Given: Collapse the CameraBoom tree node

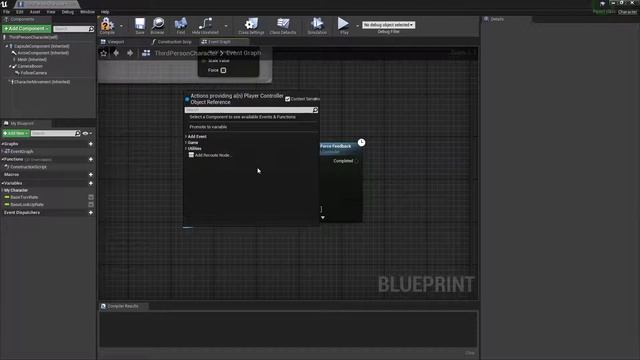Looking at the screenshot, I should (10, 66).
